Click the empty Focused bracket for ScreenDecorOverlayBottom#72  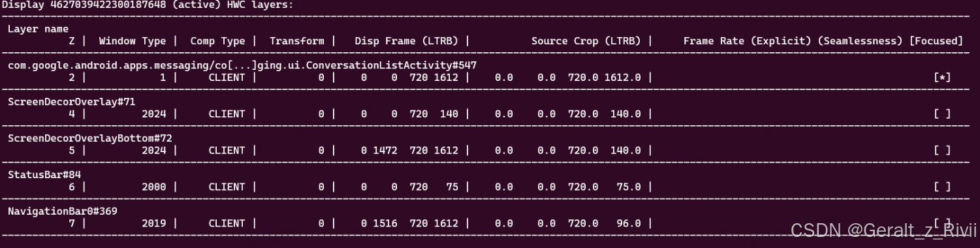click(x=942, y=151)
